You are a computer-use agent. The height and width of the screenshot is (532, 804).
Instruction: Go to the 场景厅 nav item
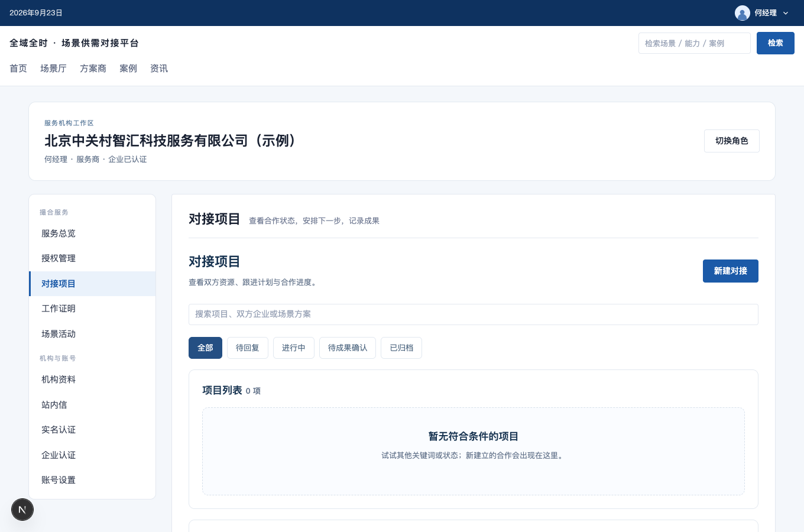[53, 69]
